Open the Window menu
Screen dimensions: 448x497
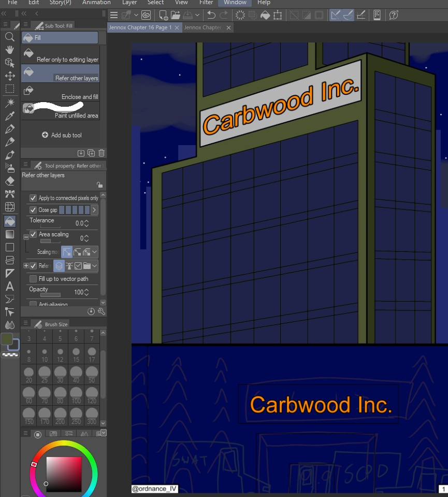pos(235,3)
